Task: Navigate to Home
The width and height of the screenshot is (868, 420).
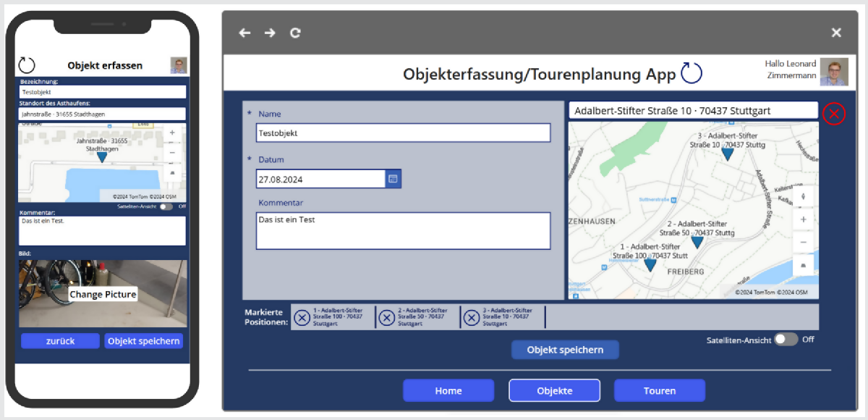Action: tap(448, 390)
